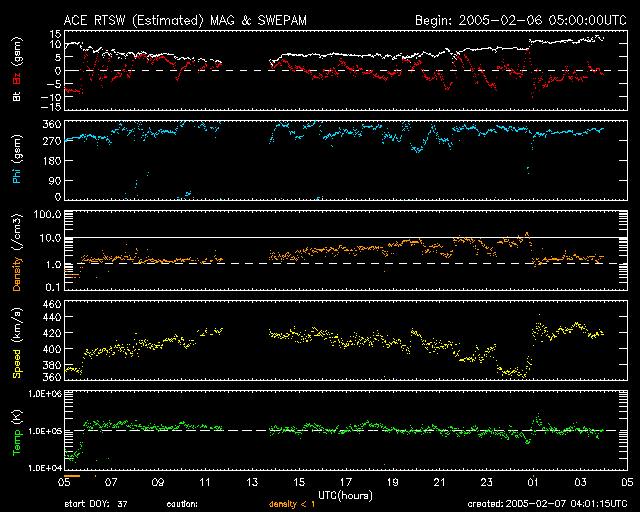Image resolution: width=640 pixels, height=512 pixels.
Task: Click the orange Density (/cm3) axis label
Action: tap(16, 263)
